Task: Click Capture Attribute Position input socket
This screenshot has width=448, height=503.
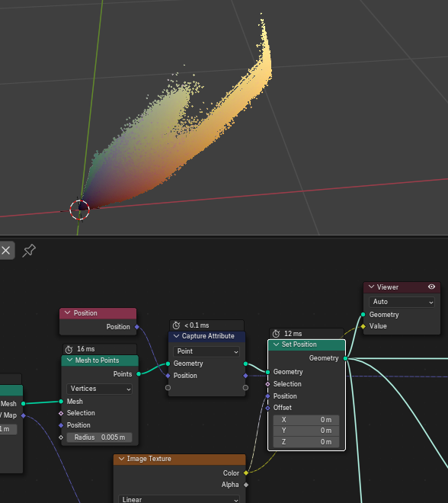Action: click(x=168, y=376)
